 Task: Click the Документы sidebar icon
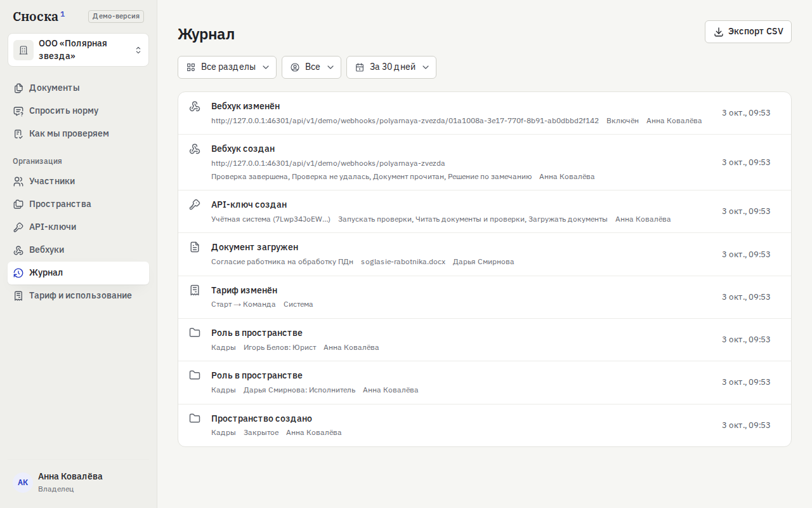tap(18, 88)
